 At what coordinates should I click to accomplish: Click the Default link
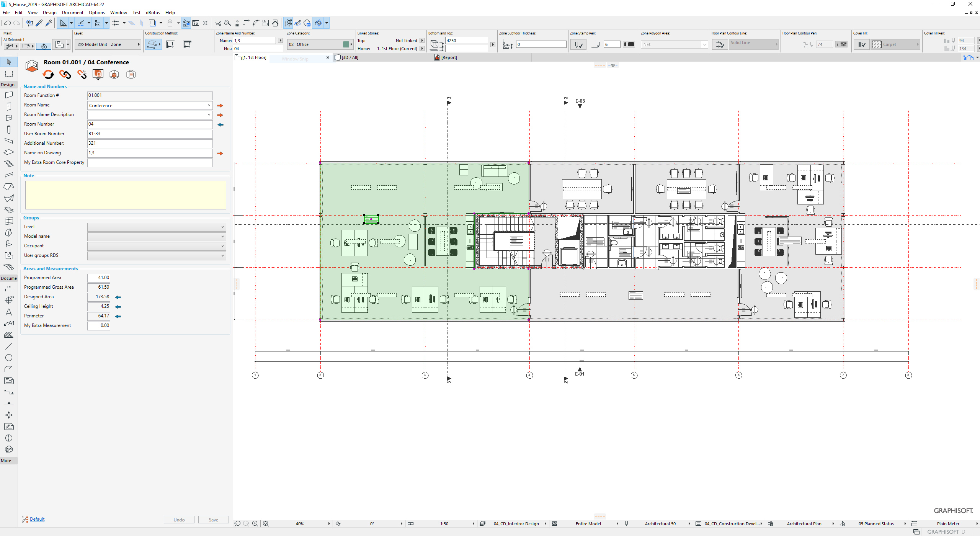[x=37, y=519]
